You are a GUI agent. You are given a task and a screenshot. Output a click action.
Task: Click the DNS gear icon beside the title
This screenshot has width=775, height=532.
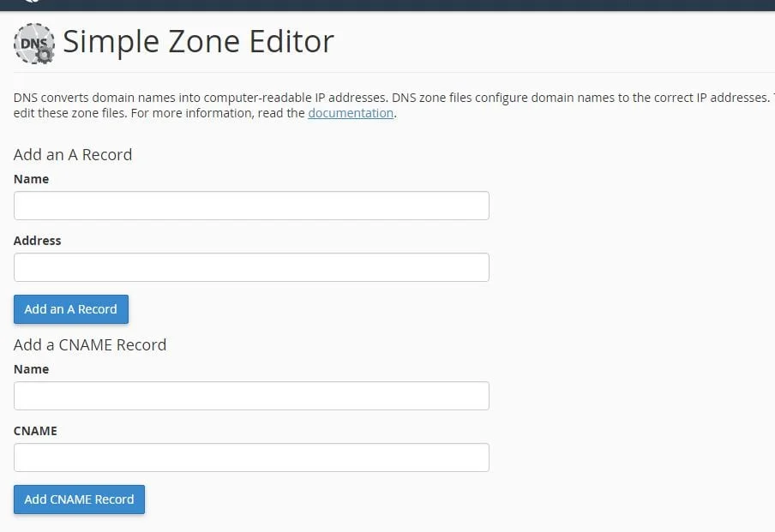(x=34, y=43)
